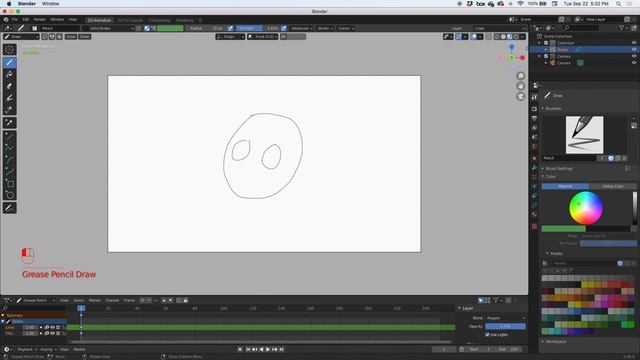
Task: Collapse the Brushes panel
Action: (553, 109)
